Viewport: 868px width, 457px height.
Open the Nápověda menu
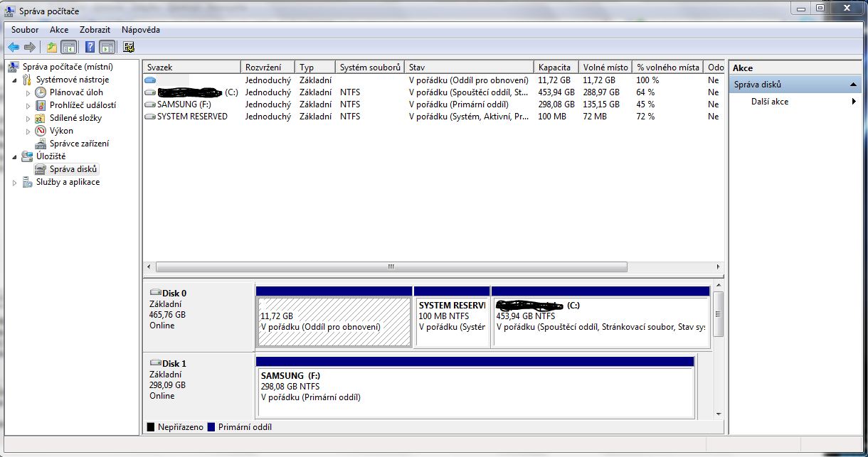click(x=141, y=30)
